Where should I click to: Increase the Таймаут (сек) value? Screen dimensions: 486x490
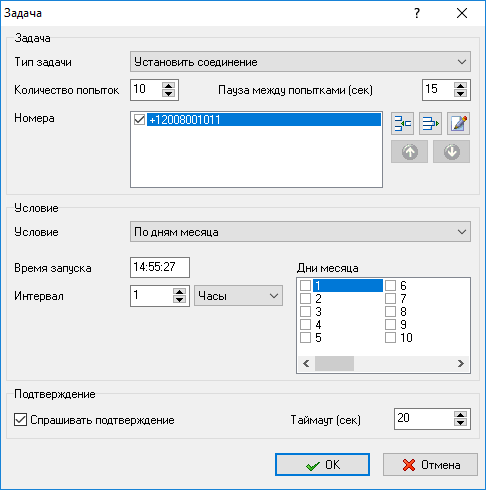[x=460, y=415]
